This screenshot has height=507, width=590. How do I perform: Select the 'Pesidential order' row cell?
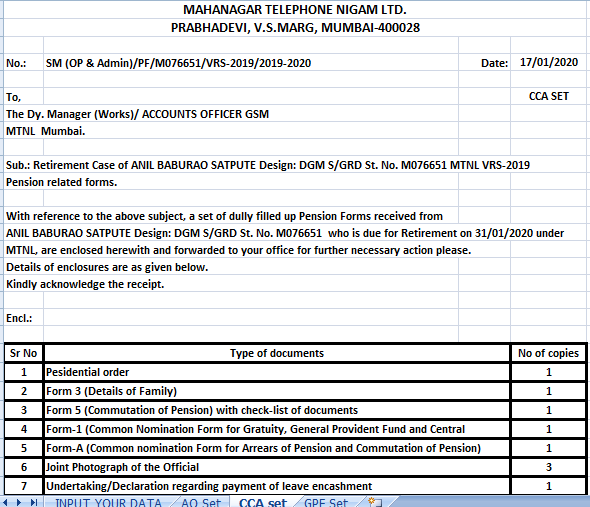point(277,372)
